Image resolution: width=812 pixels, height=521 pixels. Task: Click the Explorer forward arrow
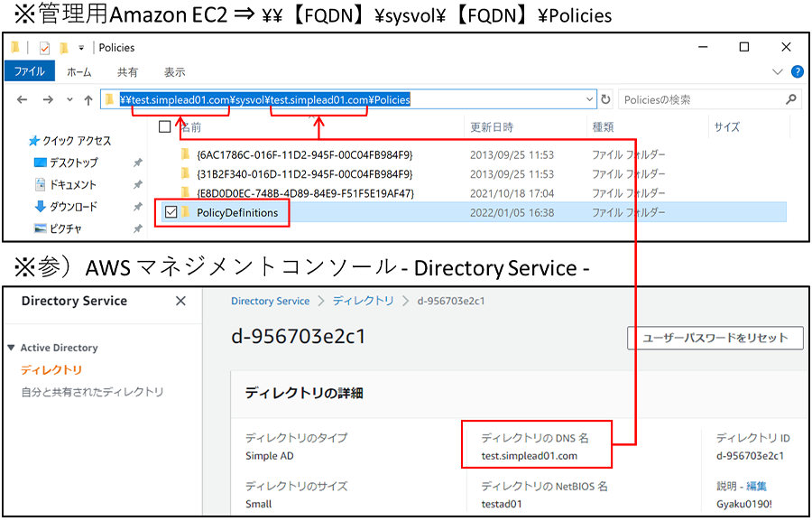coord(48,99)
